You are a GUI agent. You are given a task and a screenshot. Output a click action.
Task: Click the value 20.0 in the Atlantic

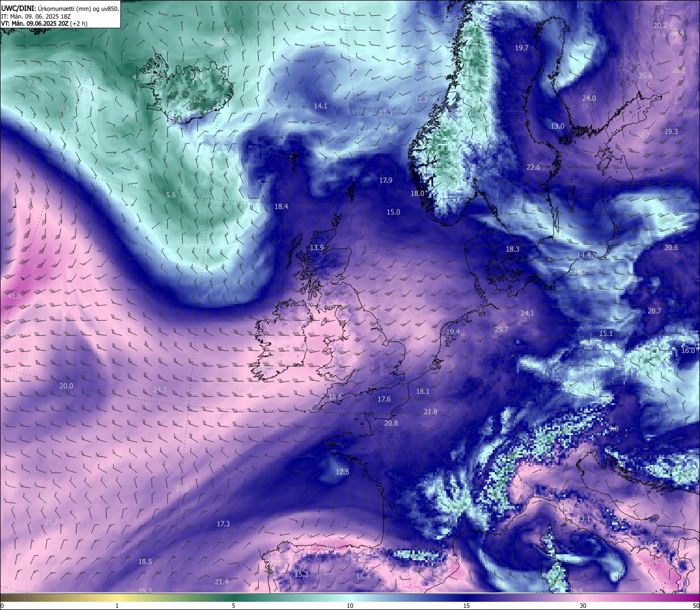point(66,386)
